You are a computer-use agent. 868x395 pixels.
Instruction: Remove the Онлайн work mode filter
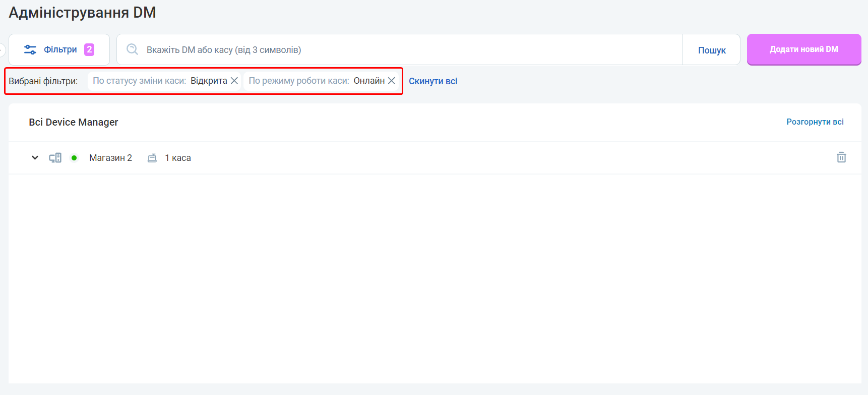[x=392, y=81]
